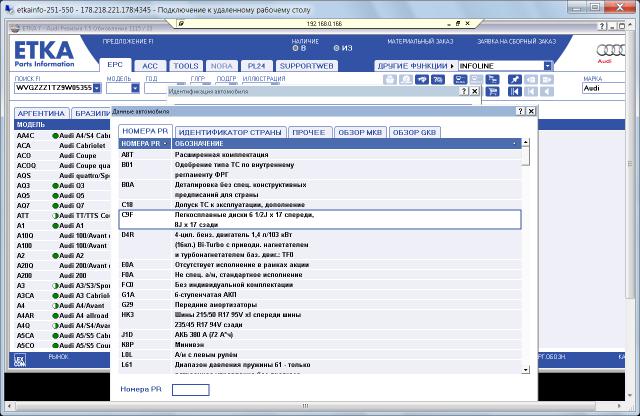The width and height of the screenshot is (640, 416).
Task: Select model row A1 Audi A1
Action: pos(62,225)
